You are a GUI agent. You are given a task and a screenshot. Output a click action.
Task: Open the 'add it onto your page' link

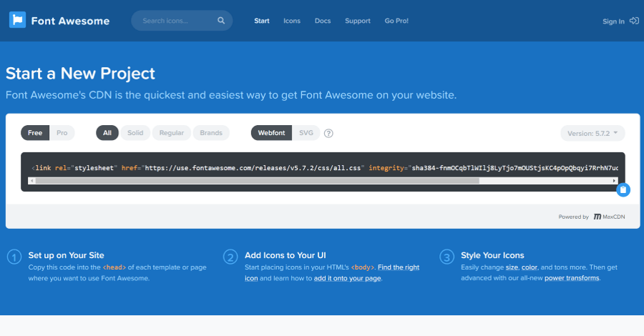348,278
